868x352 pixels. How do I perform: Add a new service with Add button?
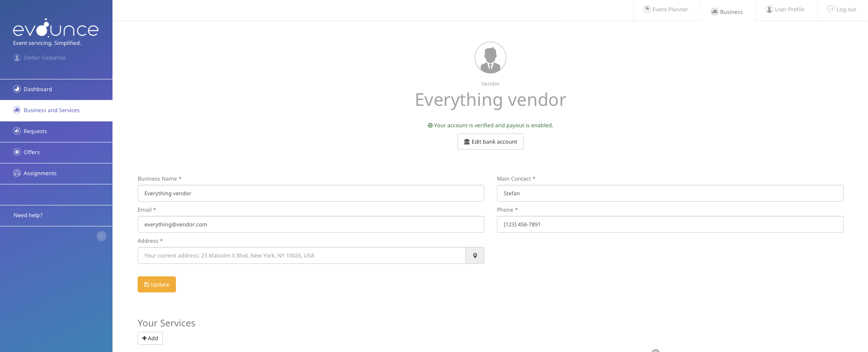(x=150, y=338)
